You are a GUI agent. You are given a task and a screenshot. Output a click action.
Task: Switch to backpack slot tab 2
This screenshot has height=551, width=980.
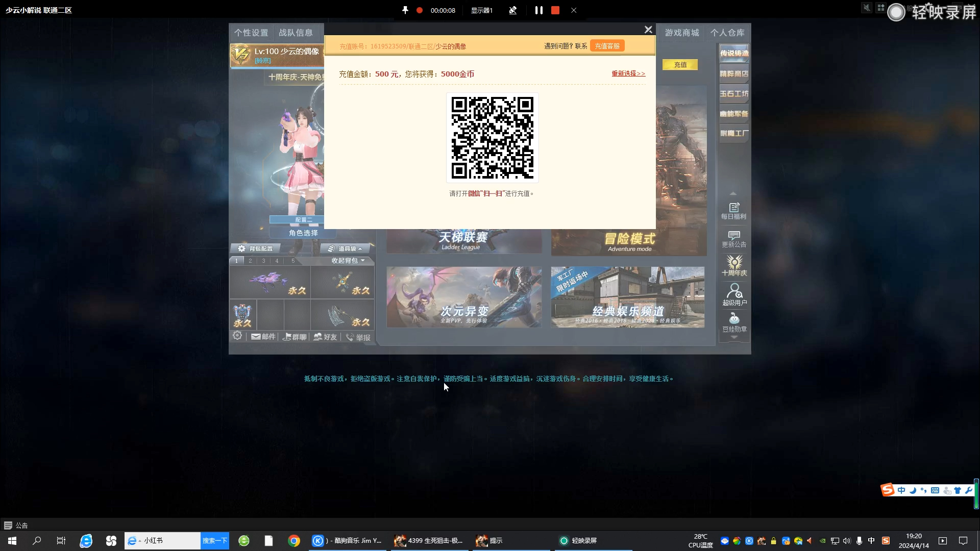250,261
